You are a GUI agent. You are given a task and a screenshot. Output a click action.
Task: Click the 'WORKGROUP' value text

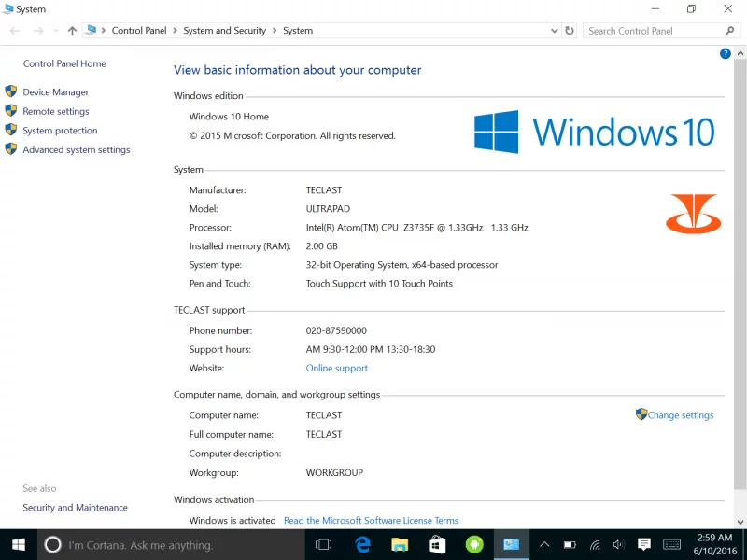(x=334, y=473)
